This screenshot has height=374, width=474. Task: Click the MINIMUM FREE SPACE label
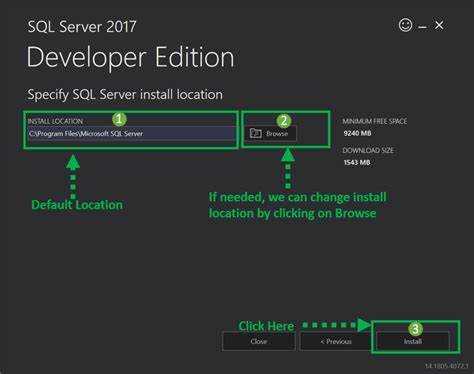point(375,121)
